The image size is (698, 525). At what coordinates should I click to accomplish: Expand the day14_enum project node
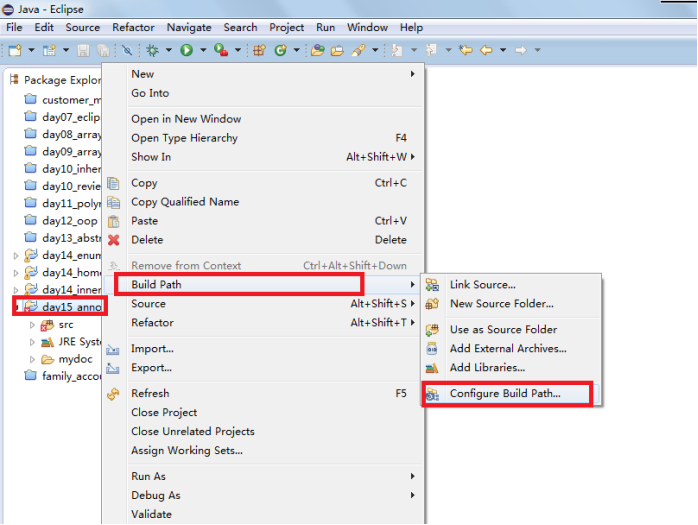pos(16,256)
